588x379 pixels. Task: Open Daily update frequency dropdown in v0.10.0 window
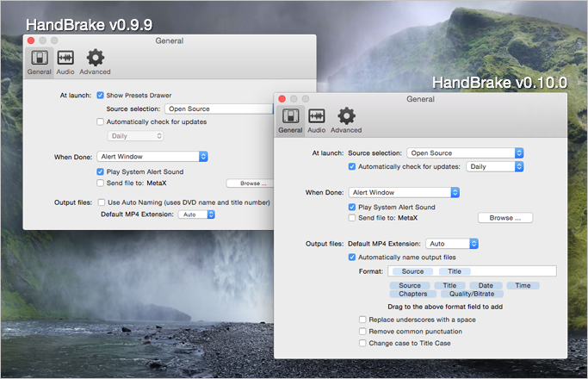click(x=495, y=166)
